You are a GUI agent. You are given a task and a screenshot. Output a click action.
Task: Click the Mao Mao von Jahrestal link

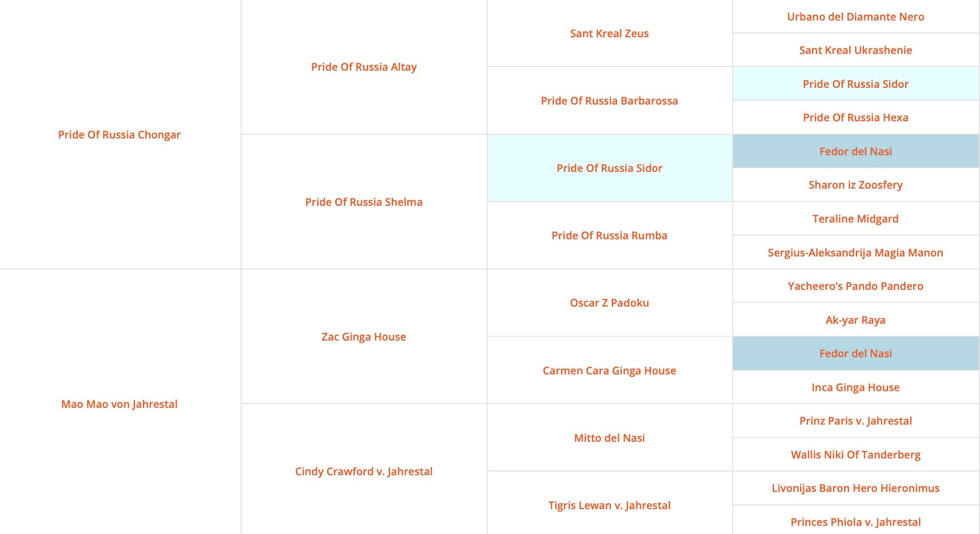[119, 404]
